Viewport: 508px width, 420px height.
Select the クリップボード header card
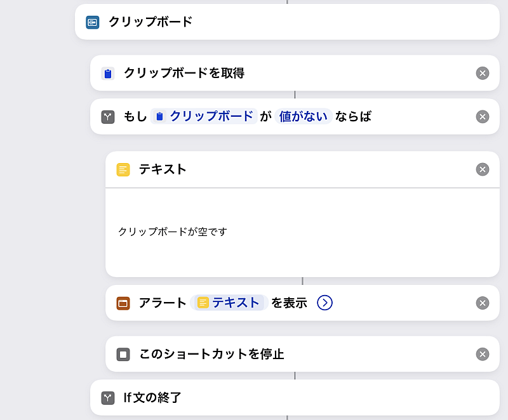coord(287,22)
